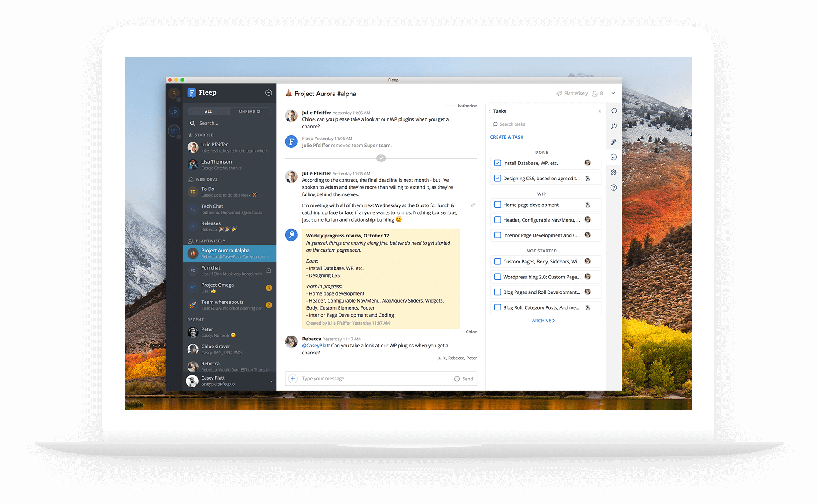The height and width of the screenshot is (504, 817).
Task: Click the pinned messages icon in right sidebar
Action: tap(613, 126)
